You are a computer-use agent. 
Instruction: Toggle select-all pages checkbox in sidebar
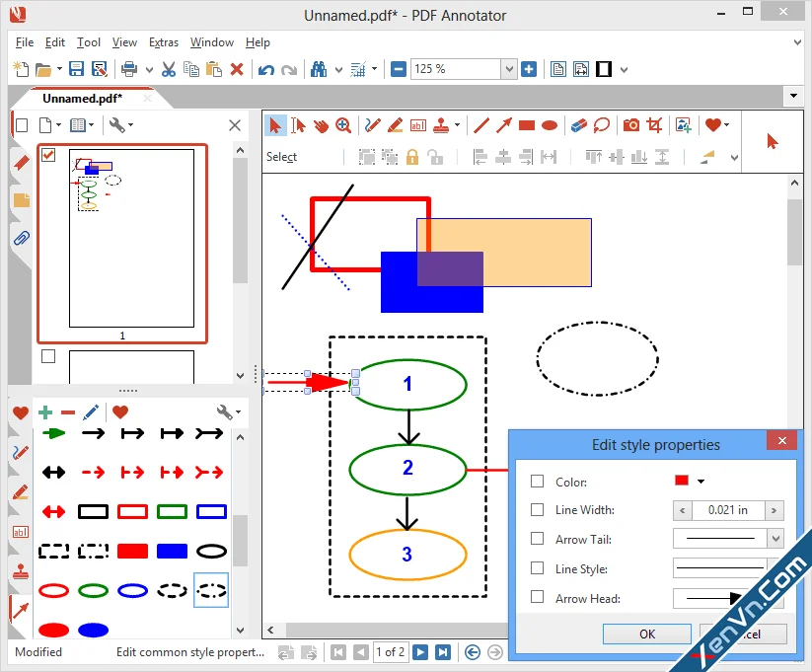coord(22,125)
